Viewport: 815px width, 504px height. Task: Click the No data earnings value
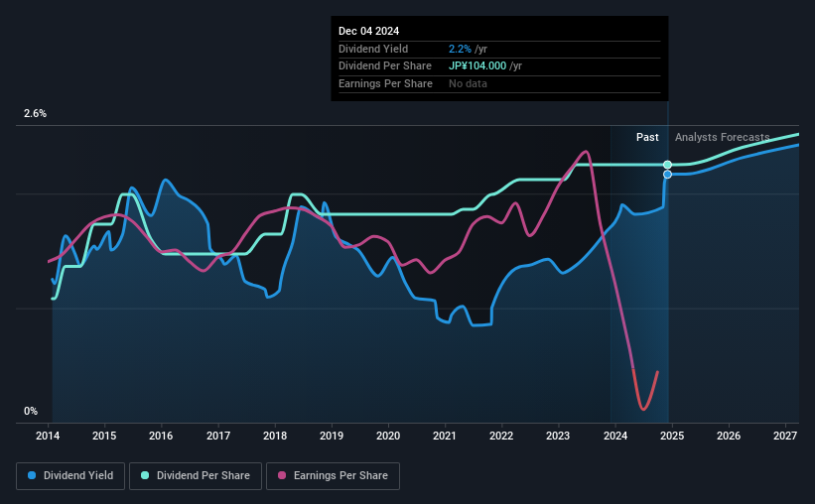click(468, 83)
